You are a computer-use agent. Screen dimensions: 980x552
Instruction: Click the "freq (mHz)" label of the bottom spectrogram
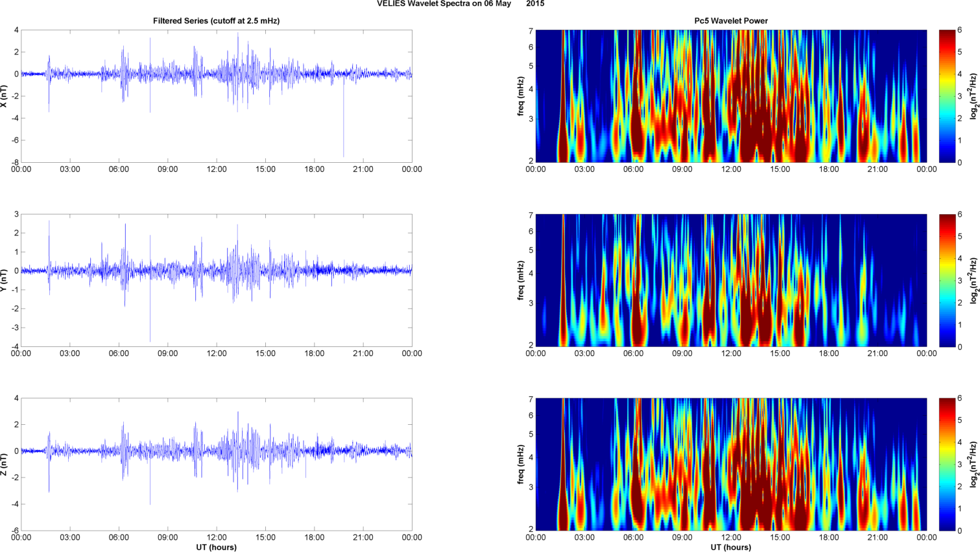[x=521, y=464]
